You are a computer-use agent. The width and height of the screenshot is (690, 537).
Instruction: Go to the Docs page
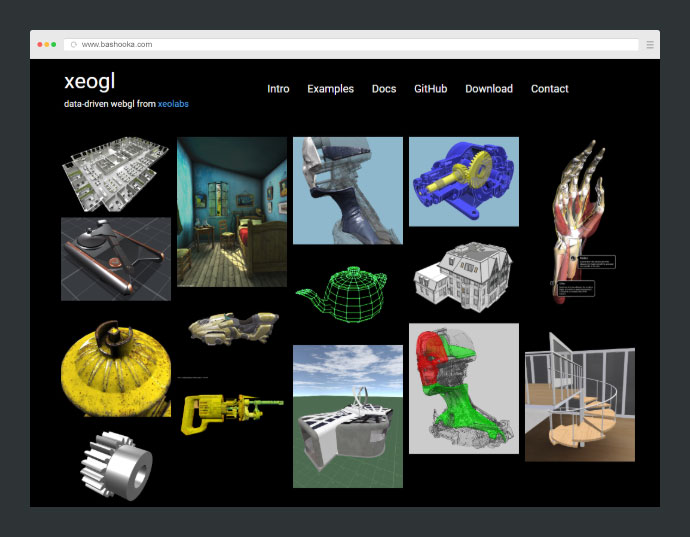point(384,89)
